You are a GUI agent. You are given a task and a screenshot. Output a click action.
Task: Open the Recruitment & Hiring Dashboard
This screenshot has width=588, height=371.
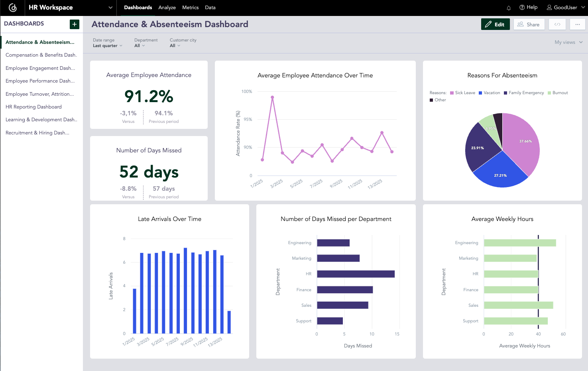click(x=37, y=132)
